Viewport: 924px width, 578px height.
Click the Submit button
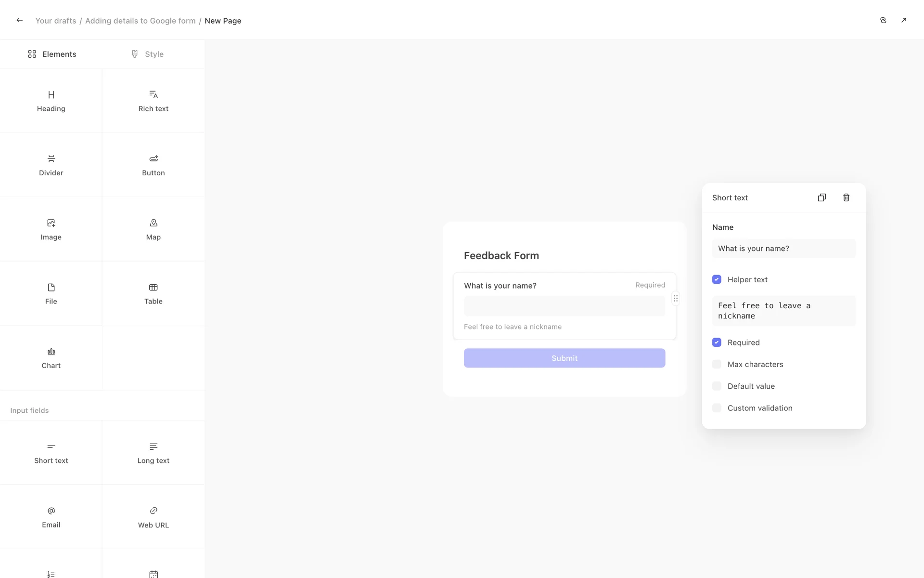point(564,358)
